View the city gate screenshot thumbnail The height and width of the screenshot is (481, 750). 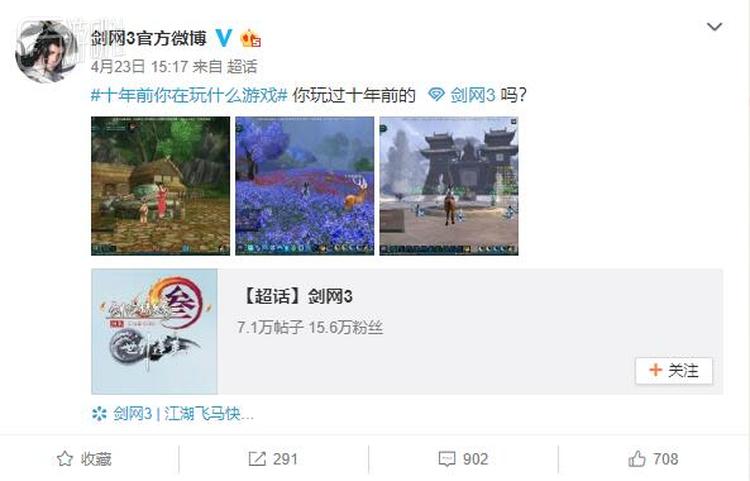coord(449,186)
